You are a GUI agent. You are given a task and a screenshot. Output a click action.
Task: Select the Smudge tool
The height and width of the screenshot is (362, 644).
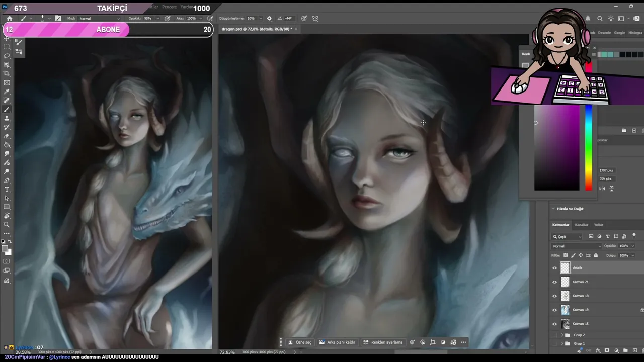click(7, 154)
